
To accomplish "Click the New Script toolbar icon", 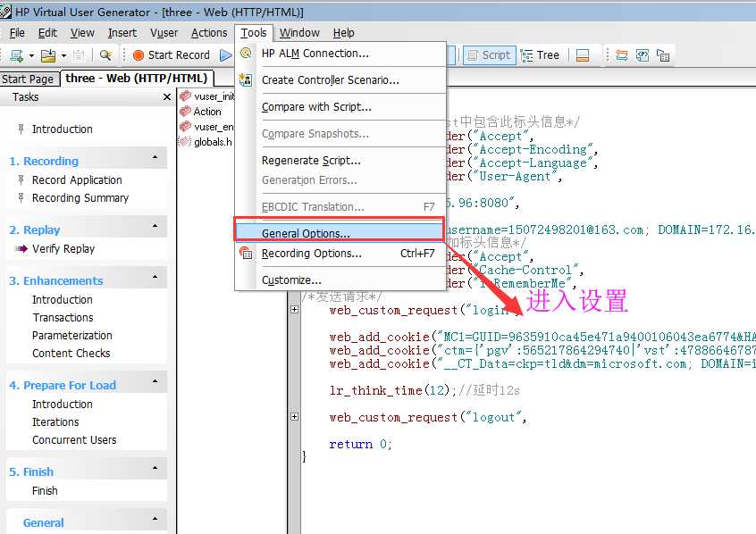I will 16,55.
